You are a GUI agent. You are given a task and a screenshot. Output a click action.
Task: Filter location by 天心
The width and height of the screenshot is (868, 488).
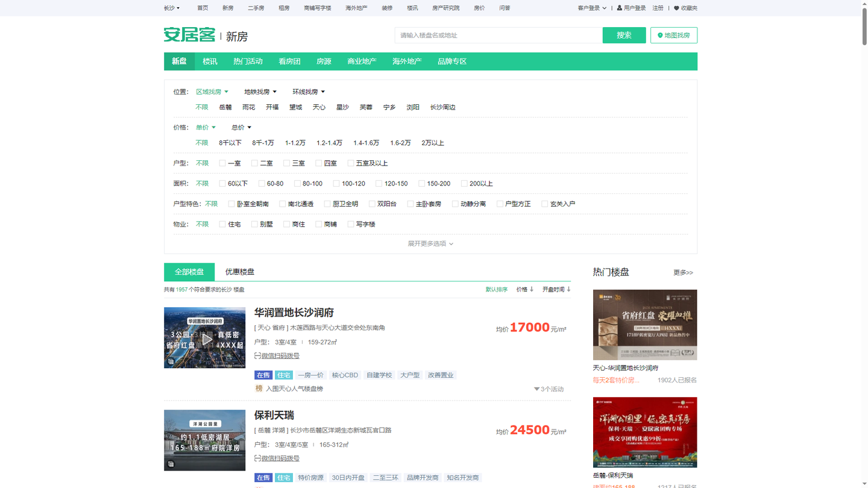[x=319, y=107]
